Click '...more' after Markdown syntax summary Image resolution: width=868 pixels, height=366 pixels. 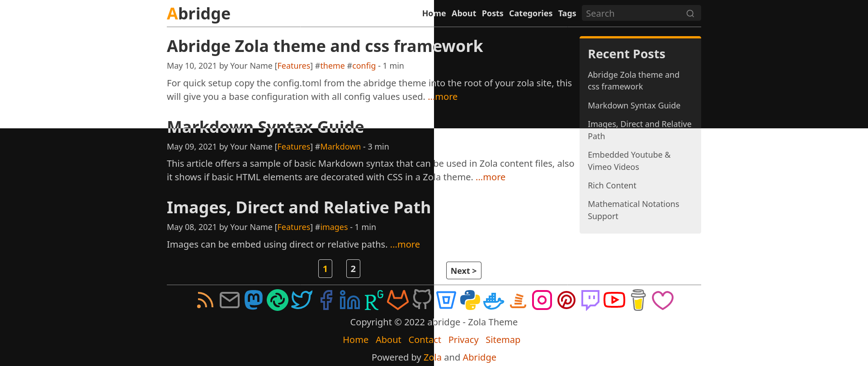tap(491, 177)
